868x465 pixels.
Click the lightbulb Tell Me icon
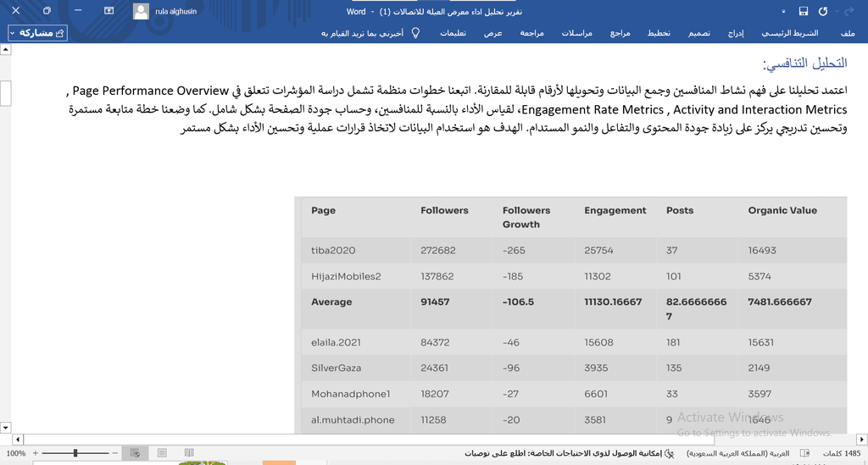coord(415,33)
